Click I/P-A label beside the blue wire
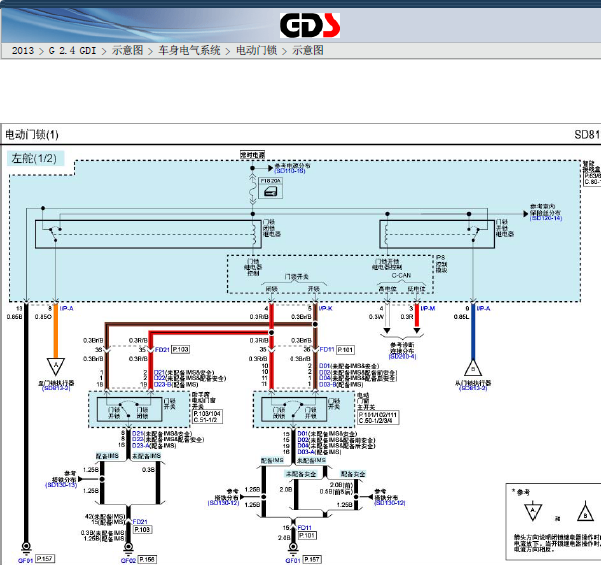 (x=483, y=308)
